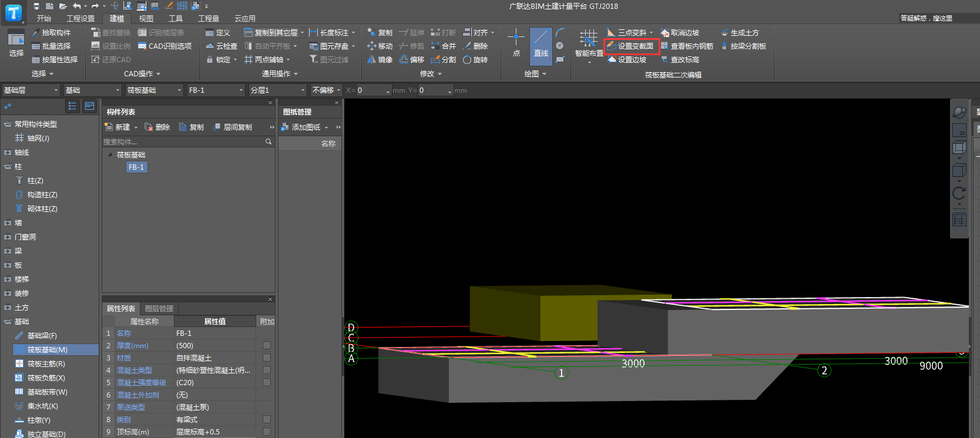Select the 点 point drawing tool
Screen dimensions: 980x438
(516, 43)
